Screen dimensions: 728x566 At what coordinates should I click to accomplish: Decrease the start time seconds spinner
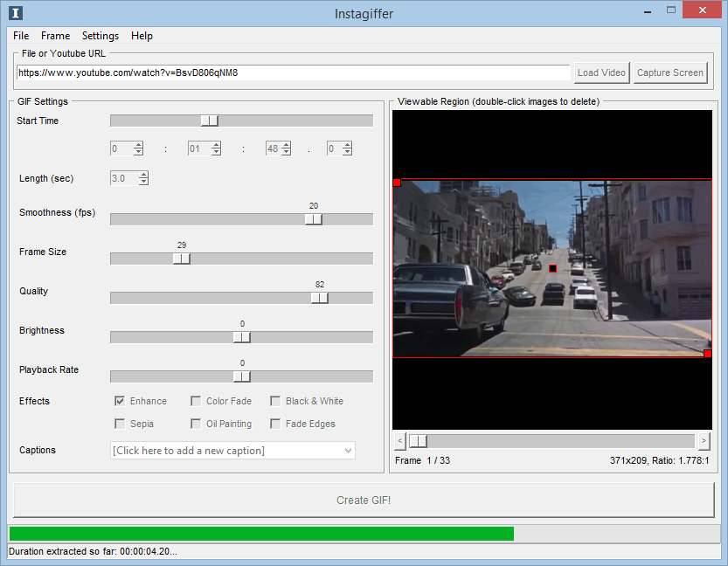[285, 152]
